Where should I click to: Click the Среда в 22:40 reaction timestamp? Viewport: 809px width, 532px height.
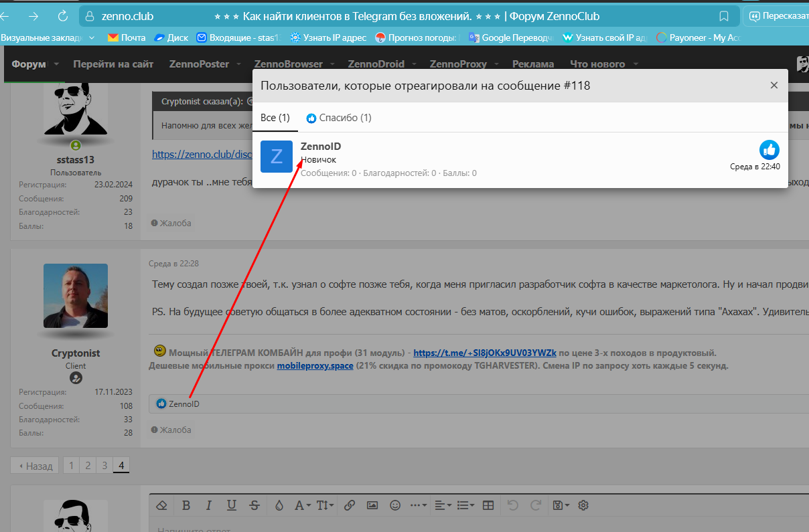pyautogui.click(x=755, y=167)
